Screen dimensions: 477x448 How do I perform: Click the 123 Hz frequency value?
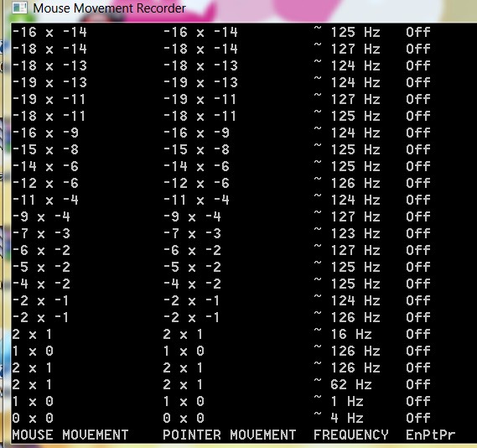pos(355,233)
